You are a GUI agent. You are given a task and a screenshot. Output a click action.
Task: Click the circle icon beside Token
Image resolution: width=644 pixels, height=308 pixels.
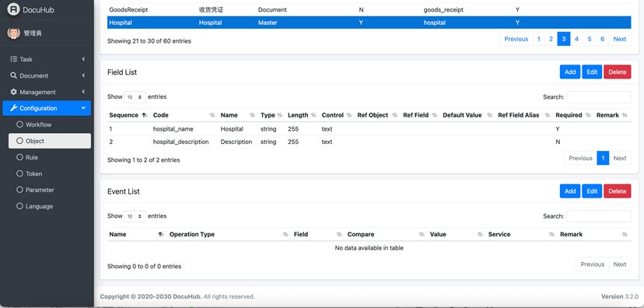[x=19, y=173]
